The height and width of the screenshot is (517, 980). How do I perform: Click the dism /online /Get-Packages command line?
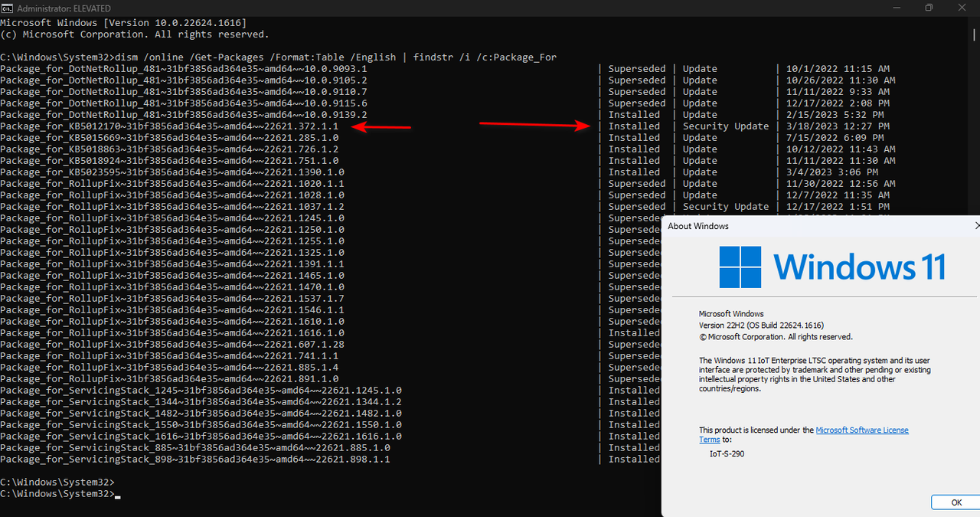(279, 57)
